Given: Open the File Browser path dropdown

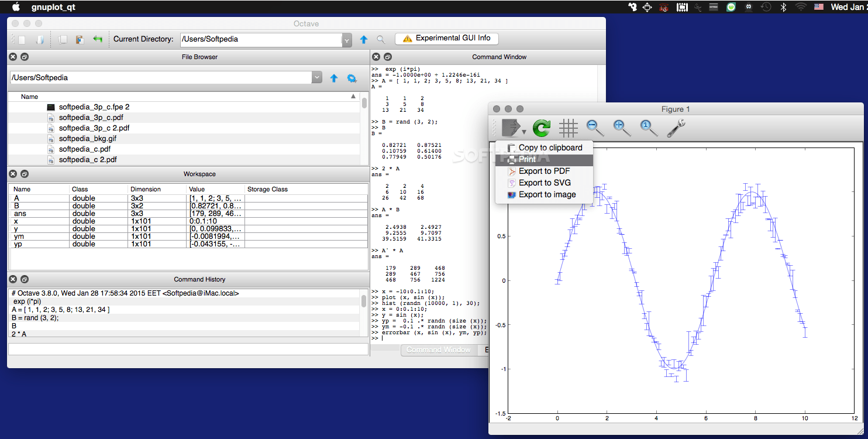Looking at the screenshot, I should pos(316,78).
